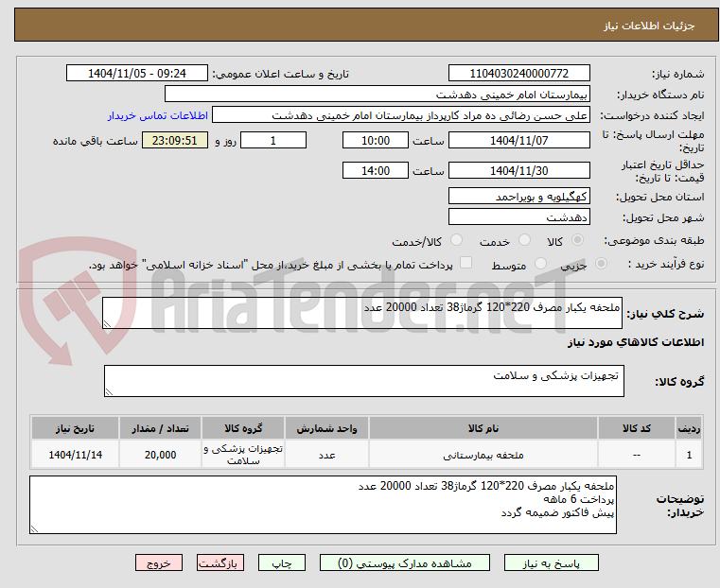Image resolution: width=720 pixels, height=588 pixels.
Task: Click the need date cell 1404/11/14
Action: coord(75,455)
